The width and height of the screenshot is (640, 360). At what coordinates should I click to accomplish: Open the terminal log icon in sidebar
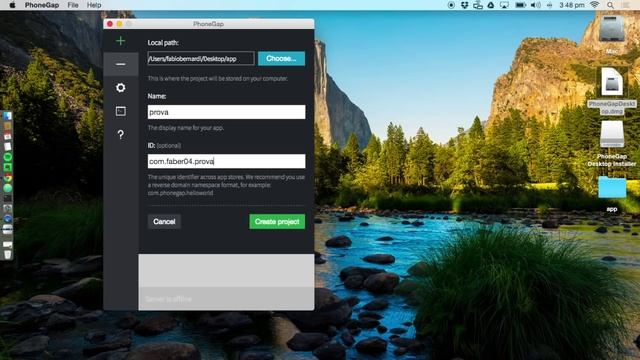(120, 111)
